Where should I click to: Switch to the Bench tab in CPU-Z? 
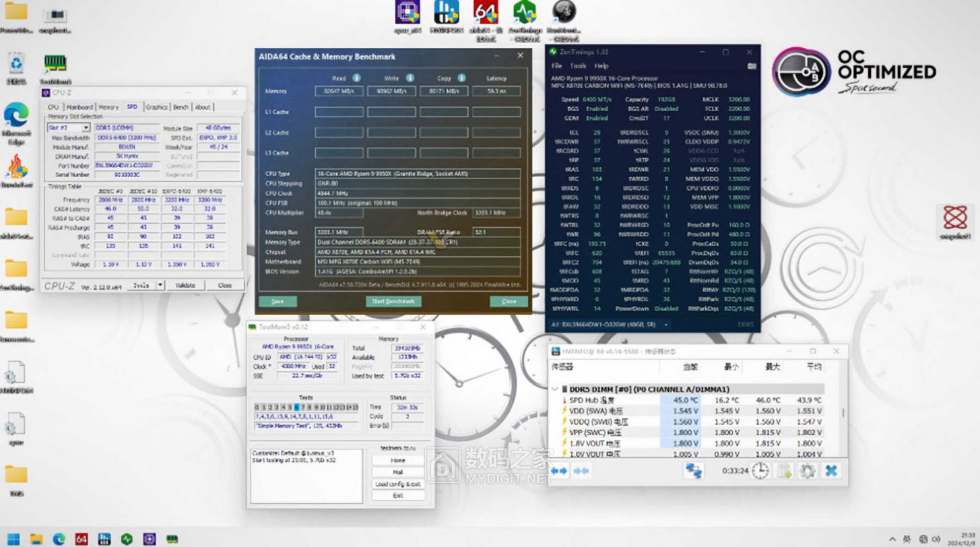[x=181, y=107]
